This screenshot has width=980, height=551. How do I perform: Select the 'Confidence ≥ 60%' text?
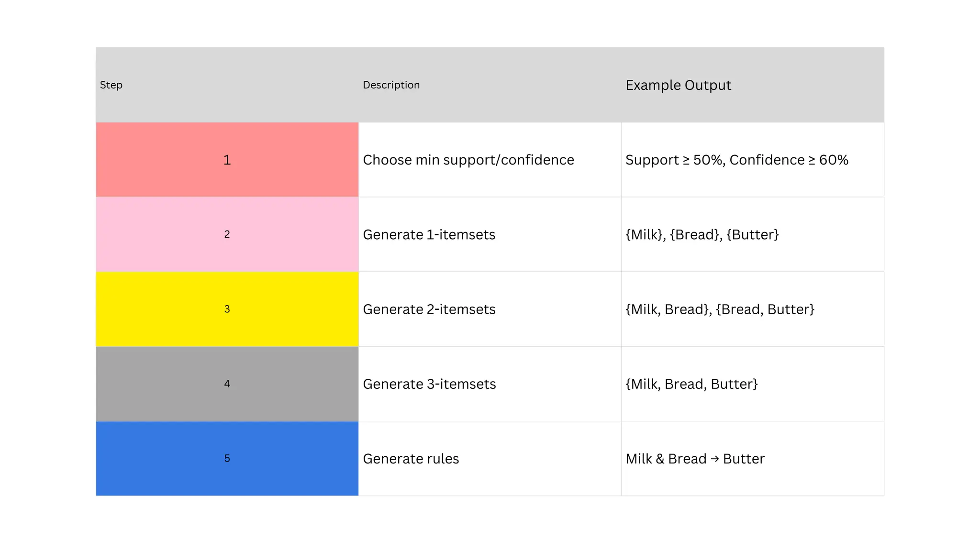789,160
